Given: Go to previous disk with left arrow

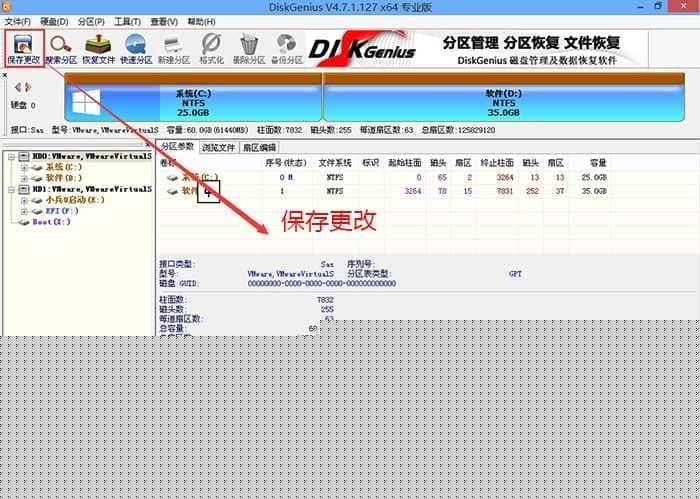Looking at the screenshot, I should [x=18, y=87].
